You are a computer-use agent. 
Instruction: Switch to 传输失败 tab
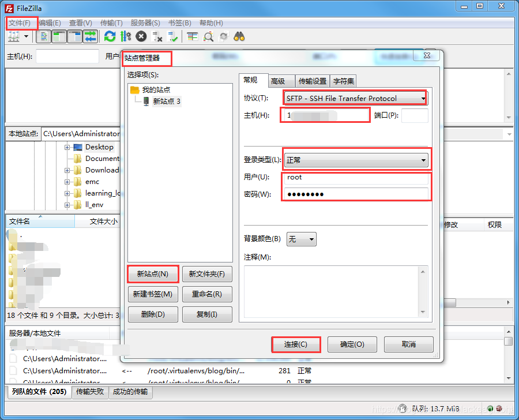90,392
